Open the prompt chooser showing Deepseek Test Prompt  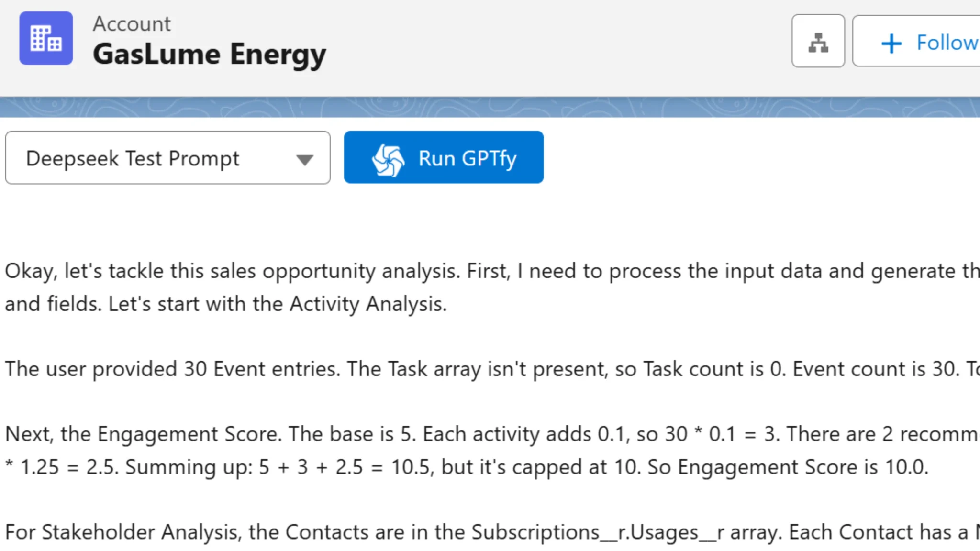click(167, 158)
